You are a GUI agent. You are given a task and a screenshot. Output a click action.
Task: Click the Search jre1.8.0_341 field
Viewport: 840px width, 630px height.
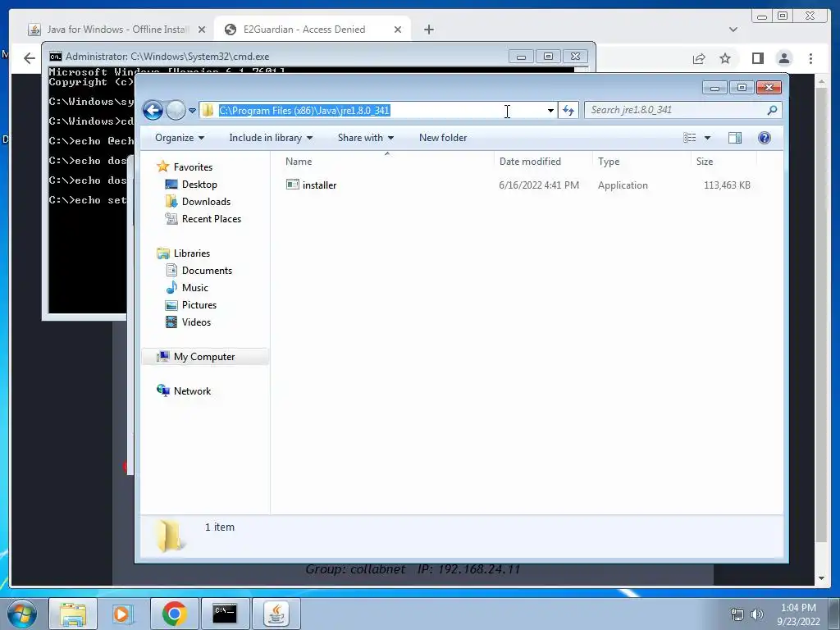pyautogui.click(x=682, y=110)
